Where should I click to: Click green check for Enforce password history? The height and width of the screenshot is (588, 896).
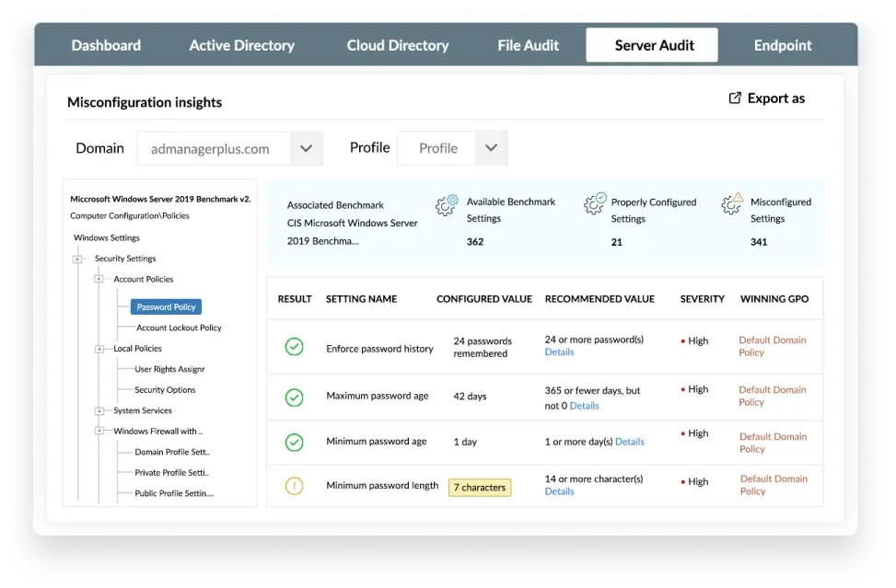point(295,347)
